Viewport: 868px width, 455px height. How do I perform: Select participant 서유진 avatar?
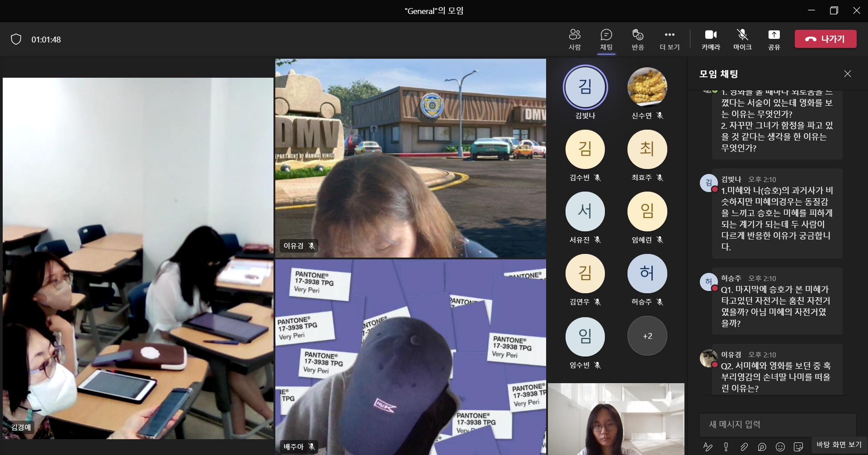(x=585, y=211)
